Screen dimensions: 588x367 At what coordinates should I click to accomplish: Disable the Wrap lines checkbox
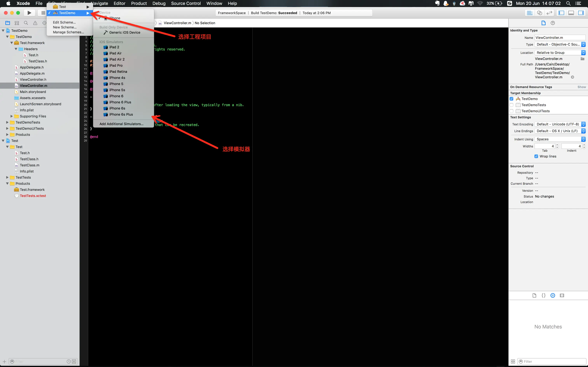(536, 156)
